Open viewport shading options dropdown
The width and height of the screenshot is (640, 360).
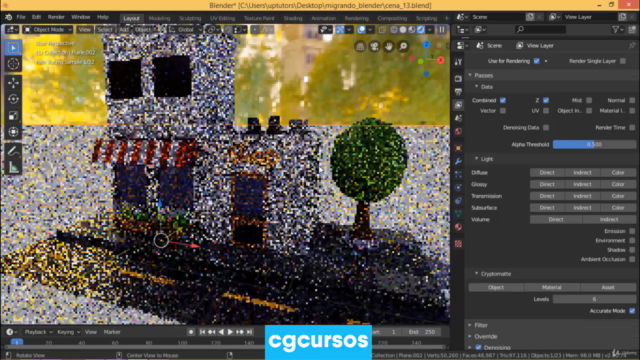(430, 30)
